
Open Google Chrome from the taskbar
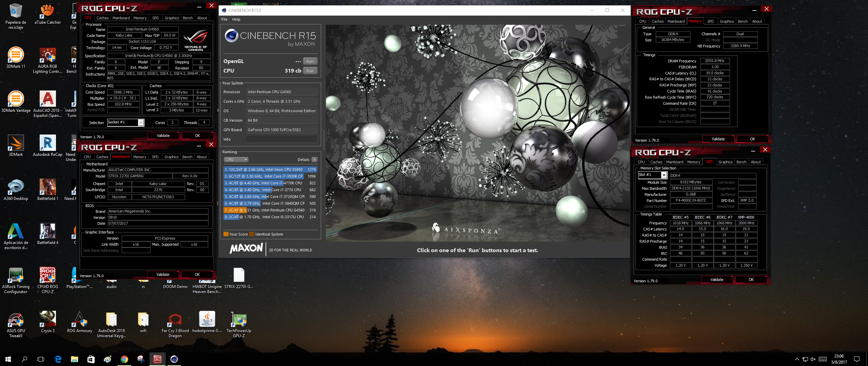click(124, 359)
